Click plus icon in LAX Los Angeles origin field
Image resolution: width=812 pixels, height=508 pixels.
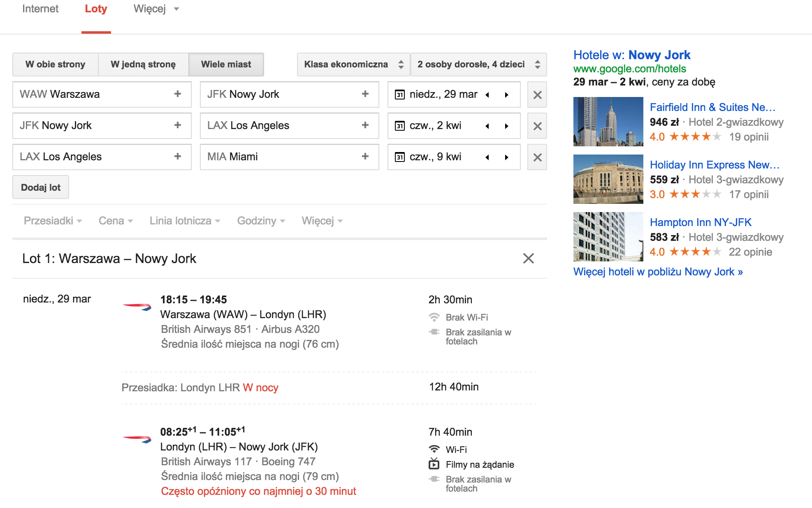[x=178, y=157]
